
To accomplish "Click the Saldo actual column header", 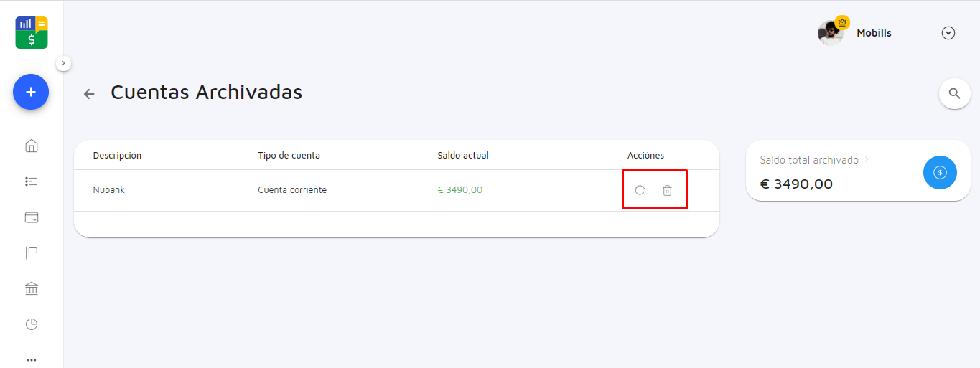I will [462, 155].
